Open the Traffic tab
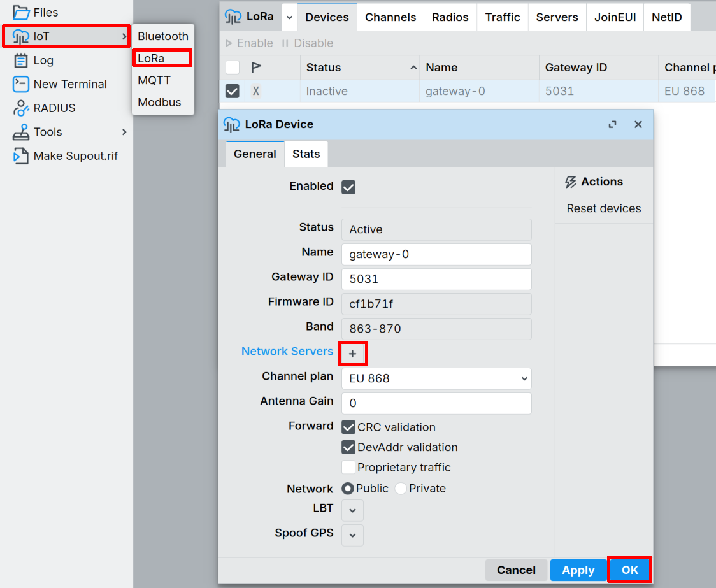The height and width of the screenshot is (588, 716). pos(502,17)
